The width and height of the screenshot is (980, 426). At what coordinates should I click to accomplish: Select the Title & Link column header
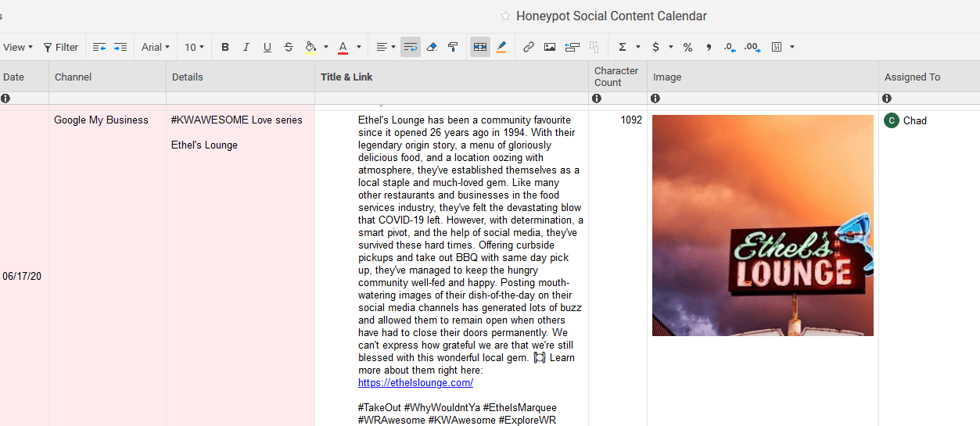tap(452, 77)
